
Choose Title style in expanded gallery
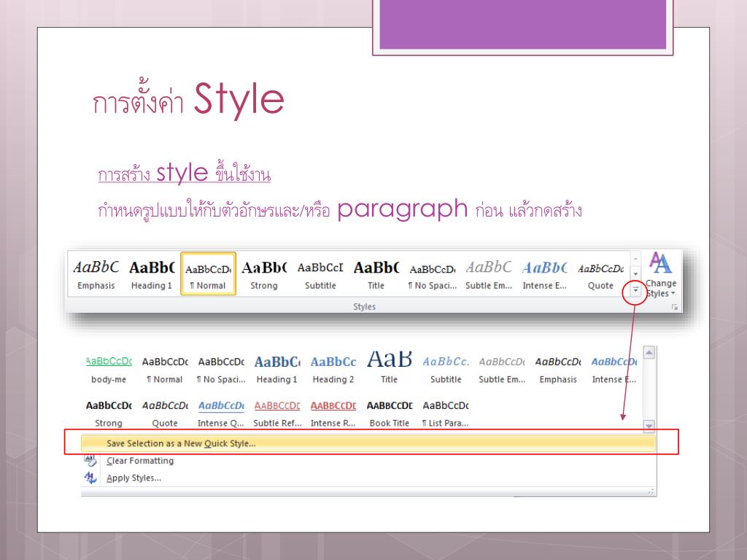pos(390,370)
